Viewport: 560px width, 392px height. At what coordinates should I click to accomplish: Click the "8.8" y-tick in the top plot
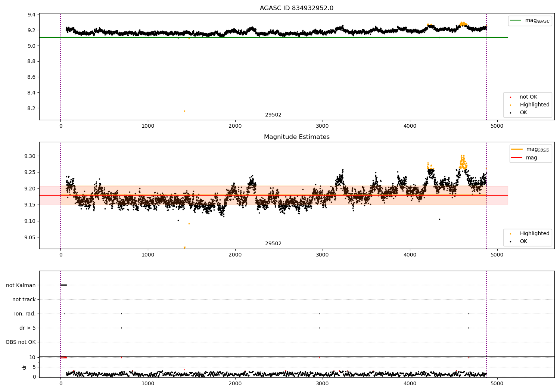(32, 62)
